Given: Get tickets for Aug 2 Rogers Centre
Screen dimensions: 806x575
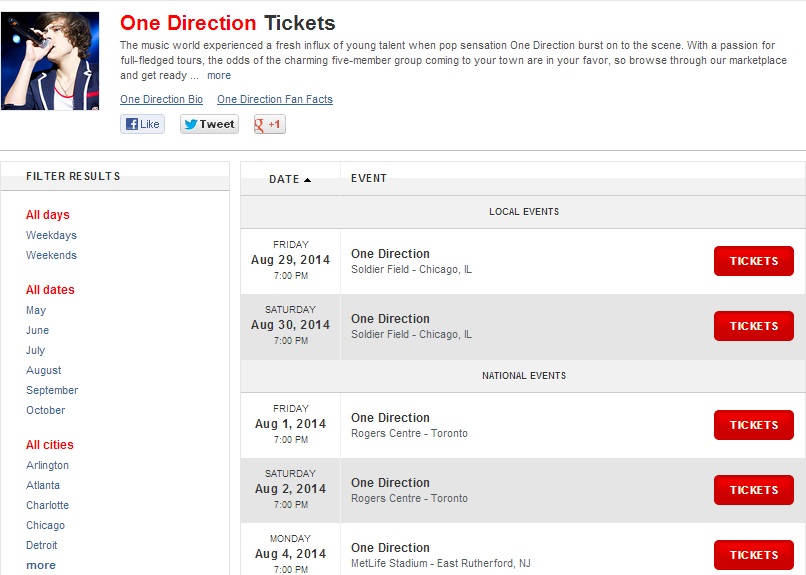Looking at the screenshot, I should pos(753,490).
